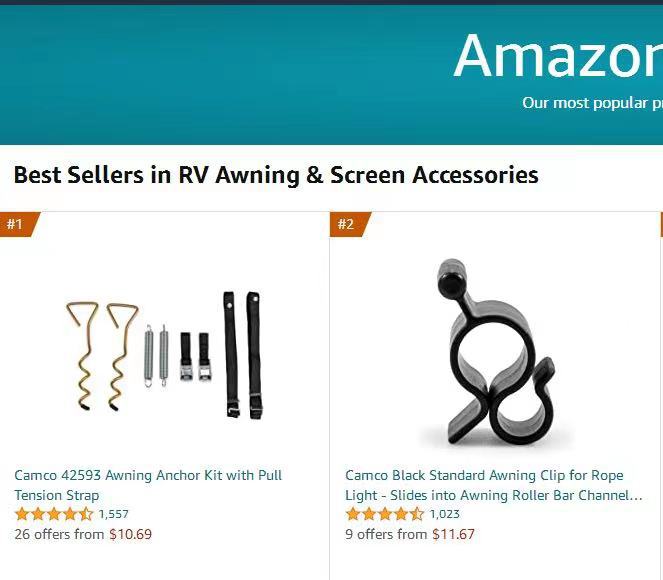Click the #2 best seller rank badge
Image resolution: width=663 pixels, height=580 pixels.
349,224
